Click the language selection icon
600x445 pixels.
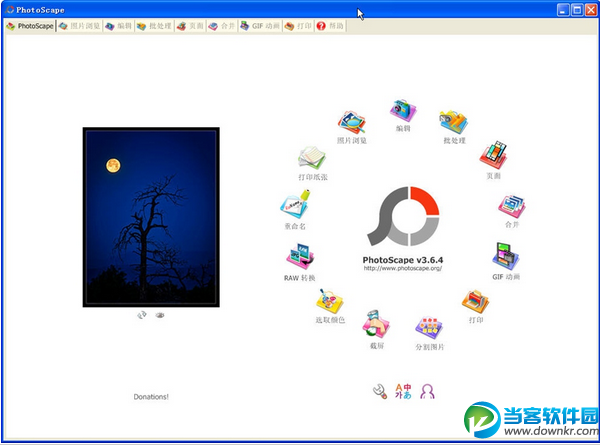point(403,391)
